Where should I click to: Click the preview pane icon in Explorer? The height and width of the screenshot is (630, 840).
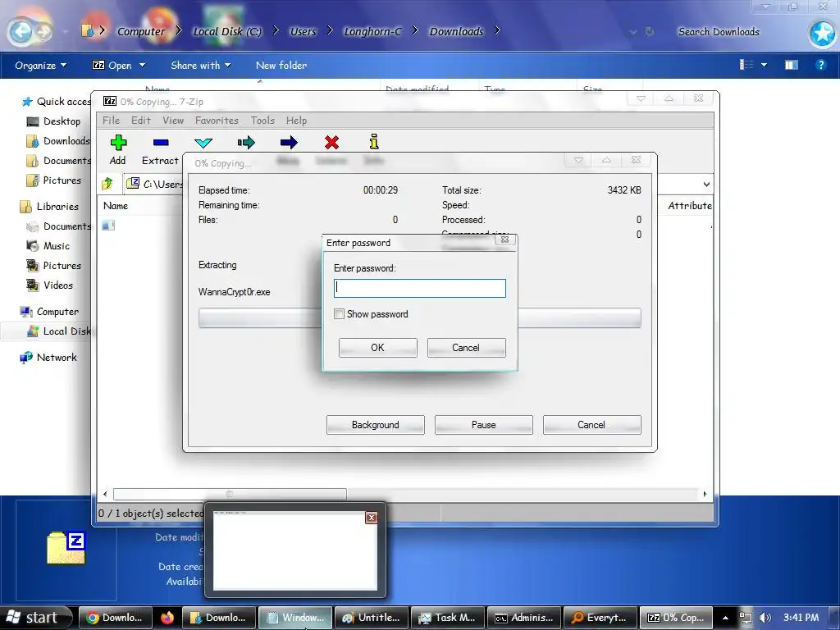click(792, 65)
